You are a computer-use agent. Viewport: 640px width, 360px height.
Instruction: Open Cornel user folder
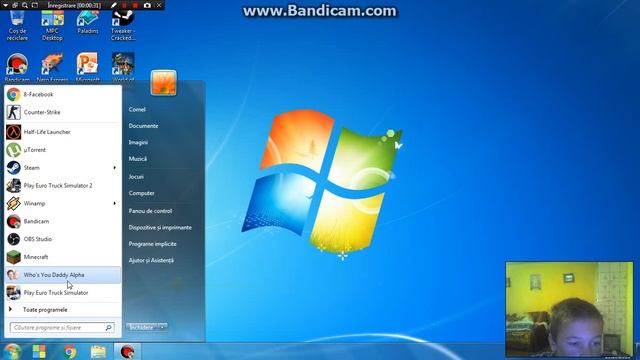pos(137,109)
